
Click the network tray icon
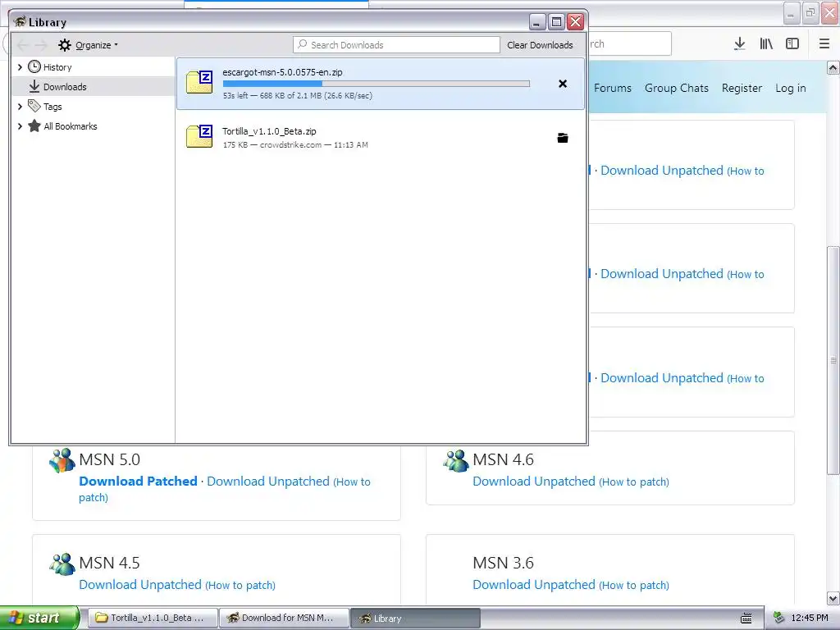coord(779,618)
